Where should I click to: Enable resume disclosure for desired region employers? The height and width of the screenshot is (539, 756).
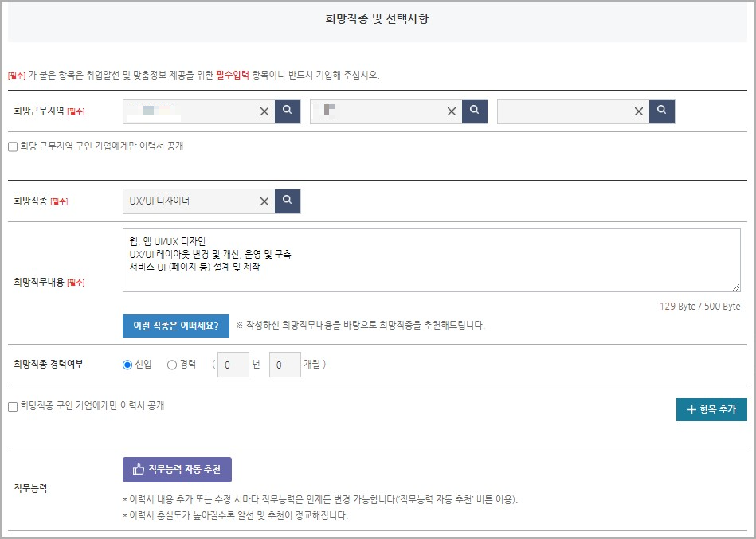[x=13, y=146]
